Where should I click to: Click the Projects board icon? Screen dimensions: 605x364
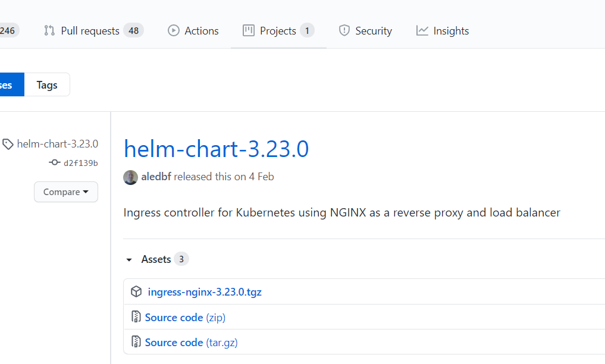point(249,30)
